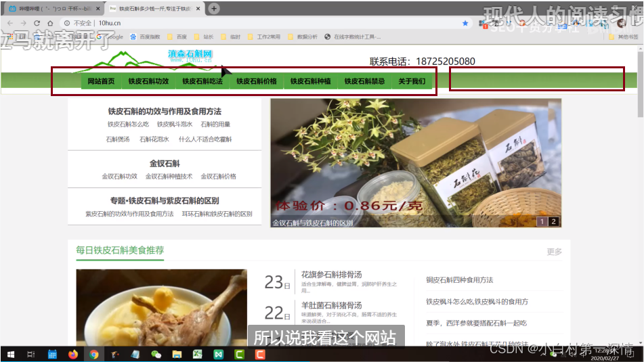Close the 铁皮石斛 tab
The width and height of the screenshot is (644, 362).
tap(198, 8)
